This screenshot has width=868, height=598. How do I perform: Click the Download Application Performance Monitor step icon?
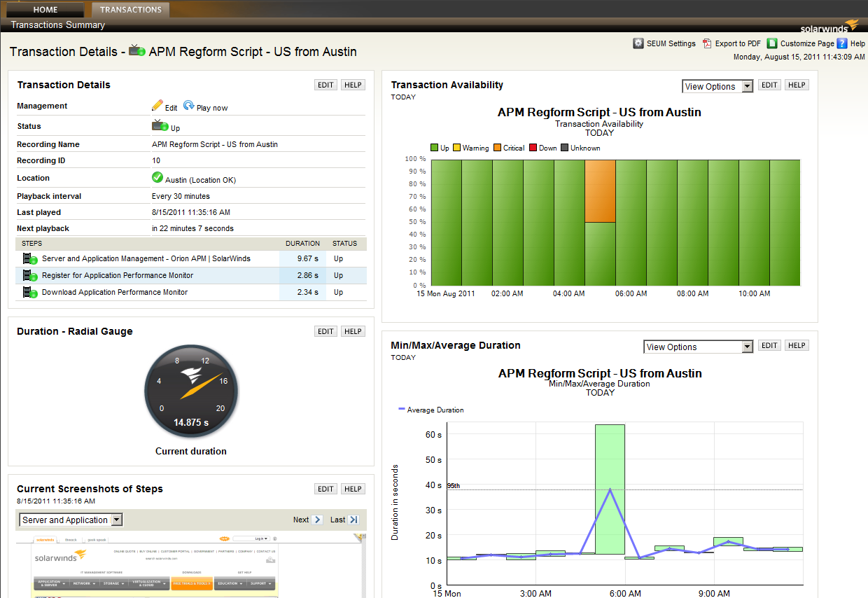30,292
